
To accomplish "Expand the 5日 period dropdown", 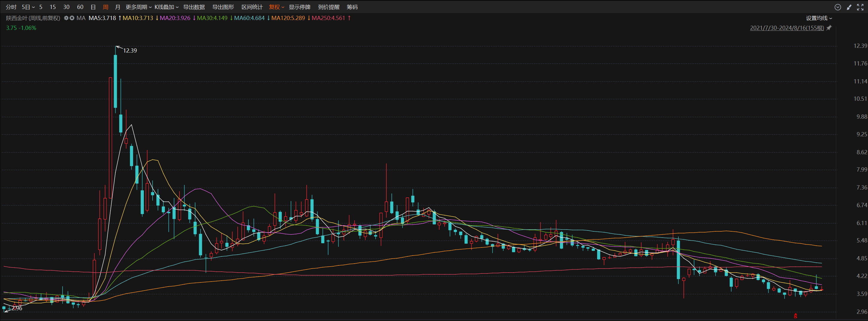I will click(28, 7).
